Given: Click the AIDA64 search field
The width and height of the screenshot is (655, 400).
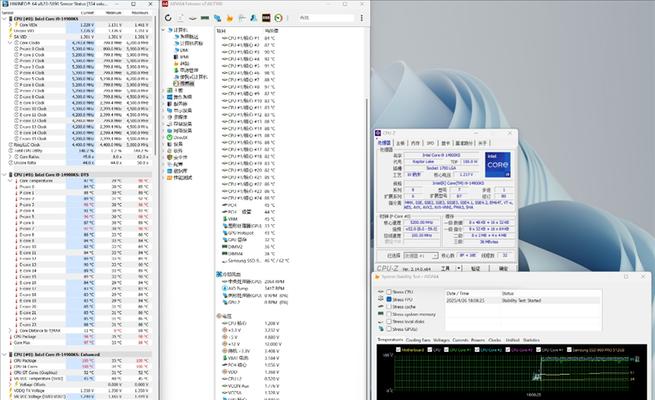Looking at the screenshot, I should [x=326, y=18].
